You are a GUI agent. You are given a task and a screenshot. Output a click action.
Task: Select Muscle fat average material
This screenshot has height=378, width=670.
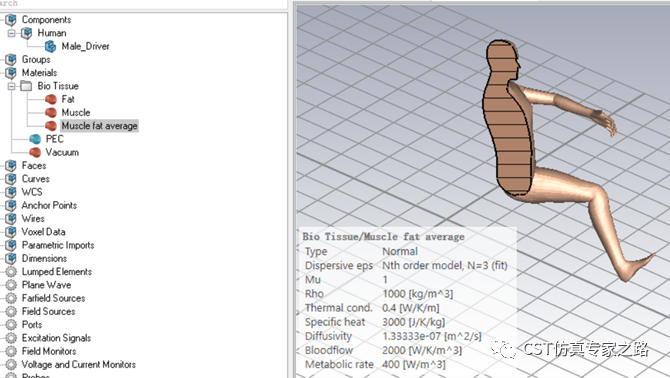point(99,126)
